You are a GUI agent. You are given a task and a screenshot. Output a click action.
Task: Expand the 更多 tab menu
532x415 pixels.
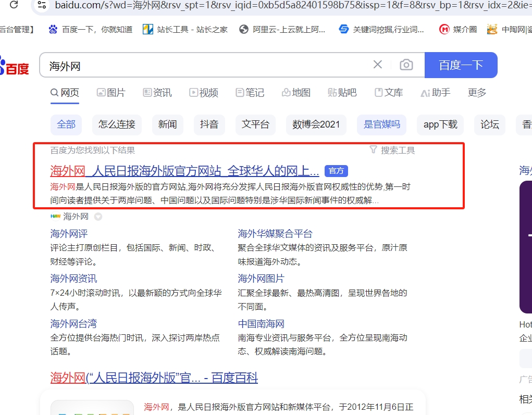coord(477,93)
